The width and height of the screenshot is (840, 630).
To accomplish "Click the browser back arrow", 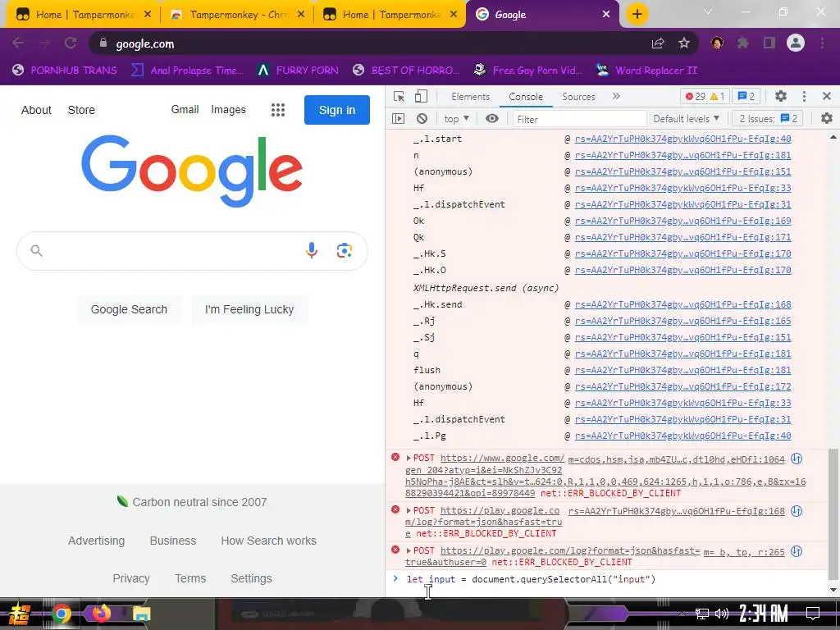I will point(18,43).
